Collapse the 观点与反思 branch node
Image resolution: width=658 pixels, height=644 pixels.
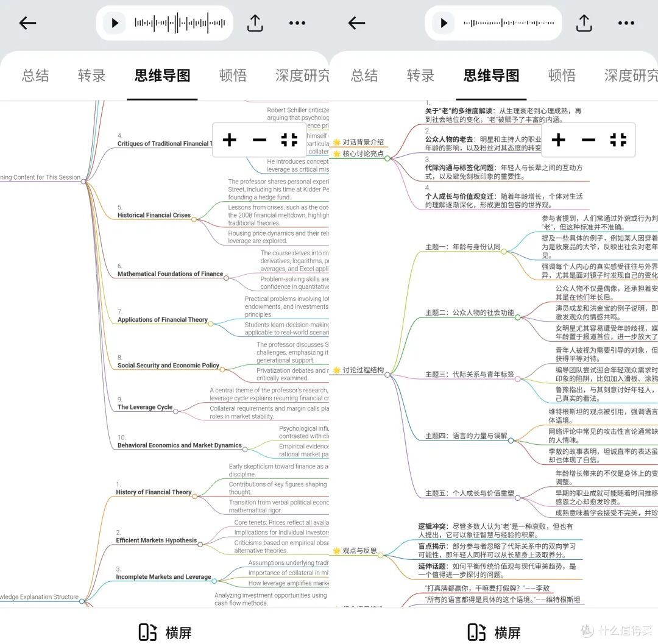[381, 554]
